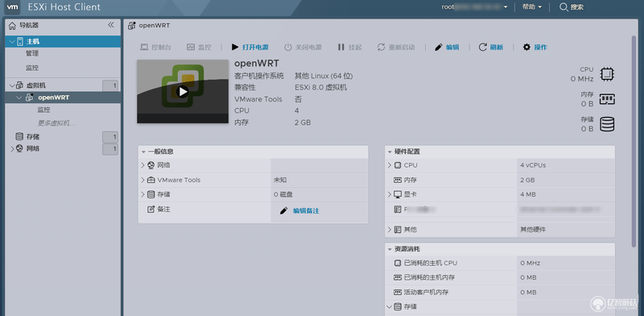Viewport: 644px width, 316px height.
Task: Click the pencil Edit icon in toolbar
Action: (439, 48)
